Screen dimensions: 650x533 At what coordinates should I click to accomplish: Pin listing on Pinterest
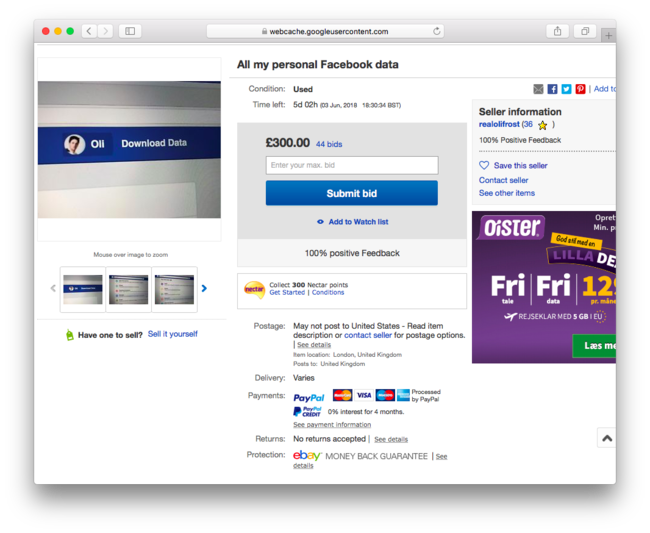pos(580,89)
